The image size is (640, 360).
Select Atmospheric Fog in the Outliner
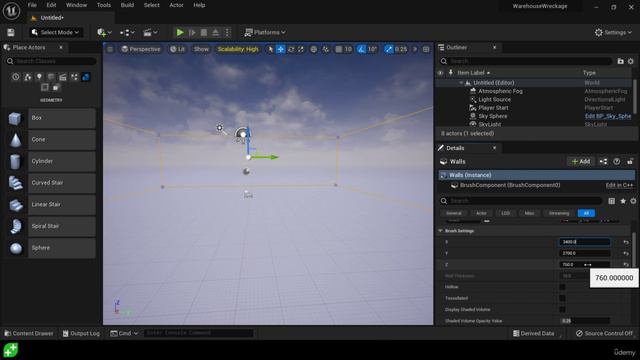pyautogui.click(x=500, y=91)
